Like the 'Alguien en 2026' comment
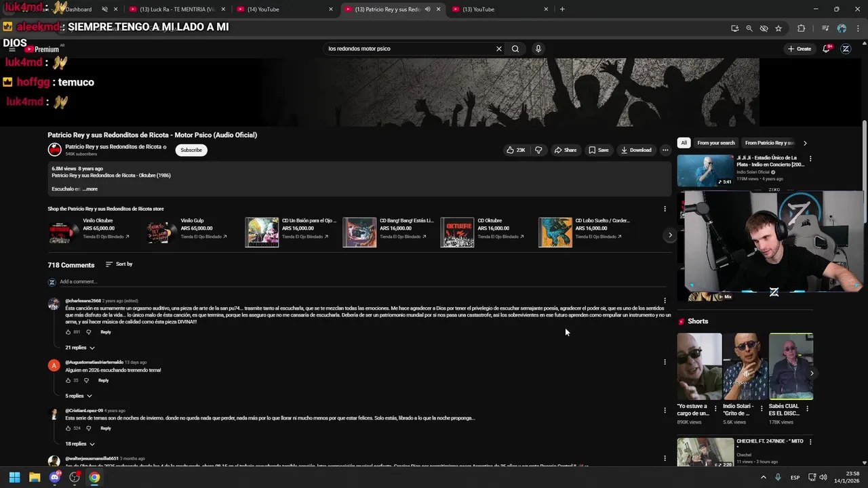This screenshot has width=868, height=488. (x=68, y=380)
